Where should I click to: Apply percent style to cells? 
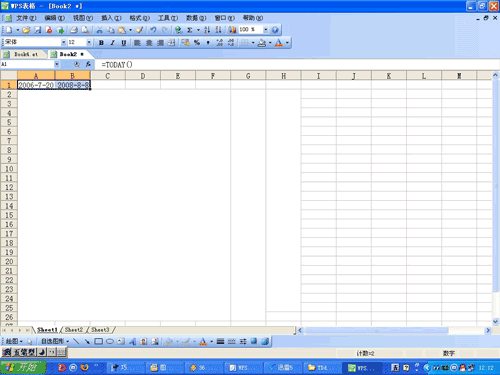tap(197, 42)
